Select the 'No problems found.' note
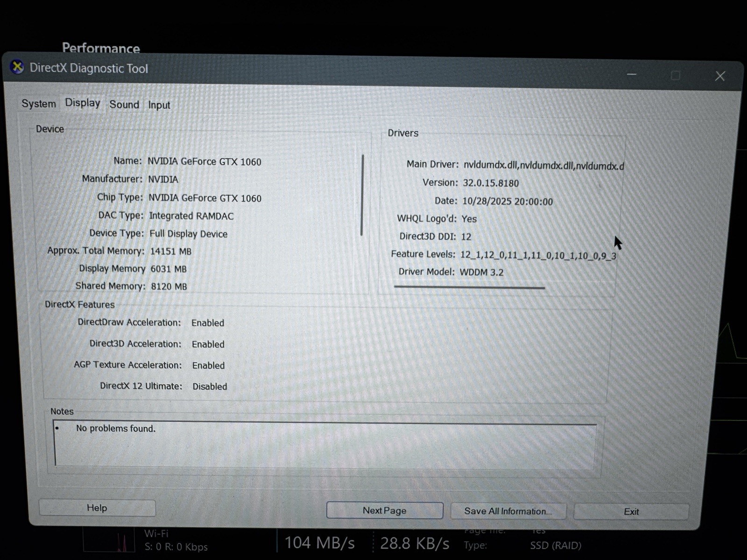This screenshot has height=560, width=747. coord(116,428)
